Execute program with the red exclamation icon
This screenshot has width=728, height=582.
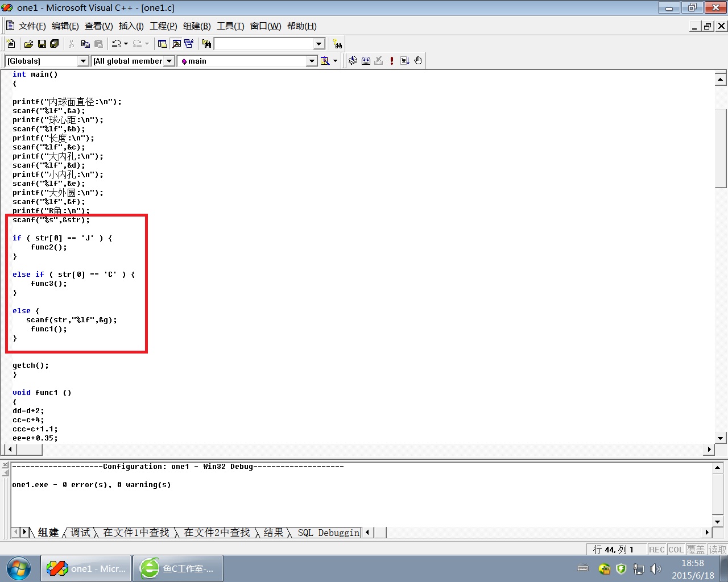(392, 61)
